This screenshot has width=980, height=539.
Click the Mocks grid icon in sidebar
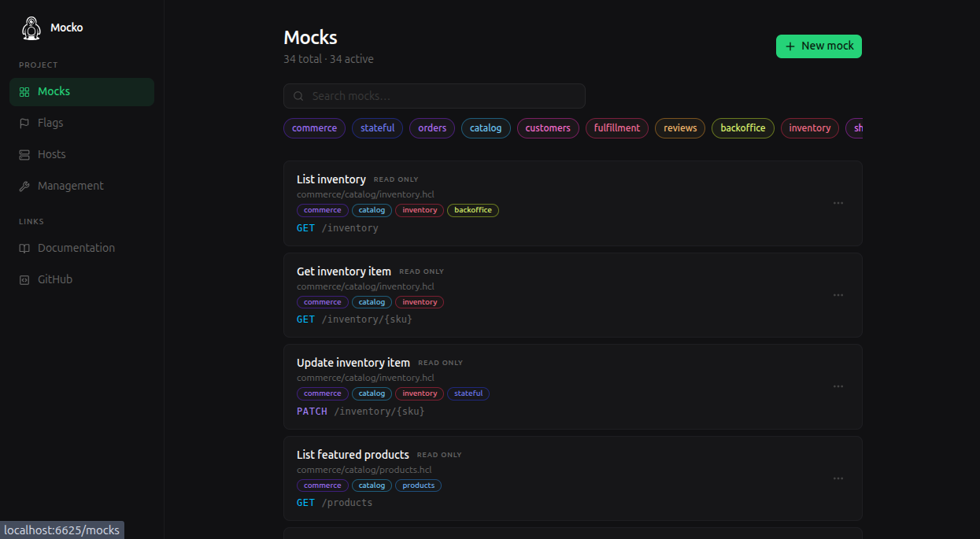pyautogui.click(x=24, y=92)
